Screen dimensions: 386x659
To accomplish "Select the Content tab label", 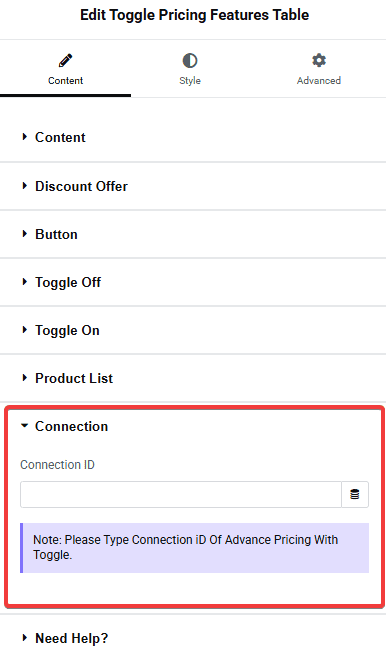I will click(x=65, y=80).
